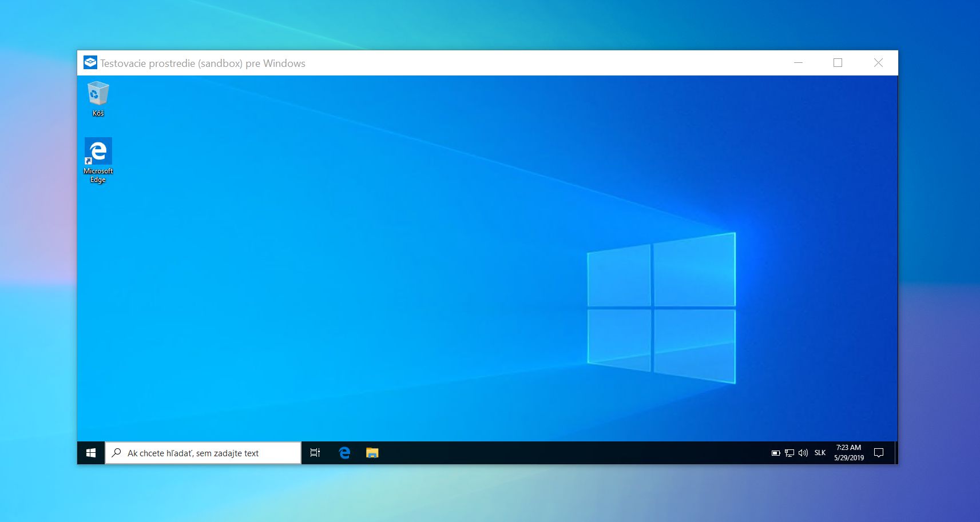
Task: Click the Windows Sandbox title bar icon
Action: [x=90, y=62]
